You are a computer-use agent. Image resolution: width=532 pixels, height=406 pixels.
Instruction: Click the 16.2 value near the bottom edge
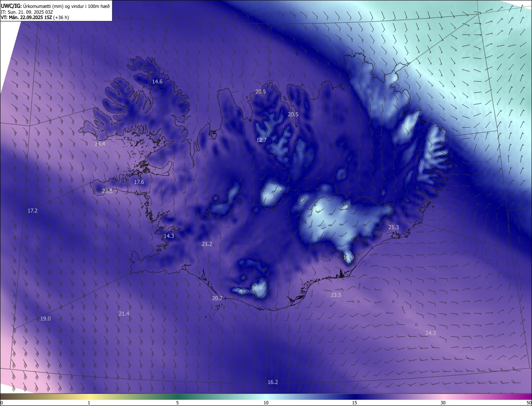tap(273, 382)
